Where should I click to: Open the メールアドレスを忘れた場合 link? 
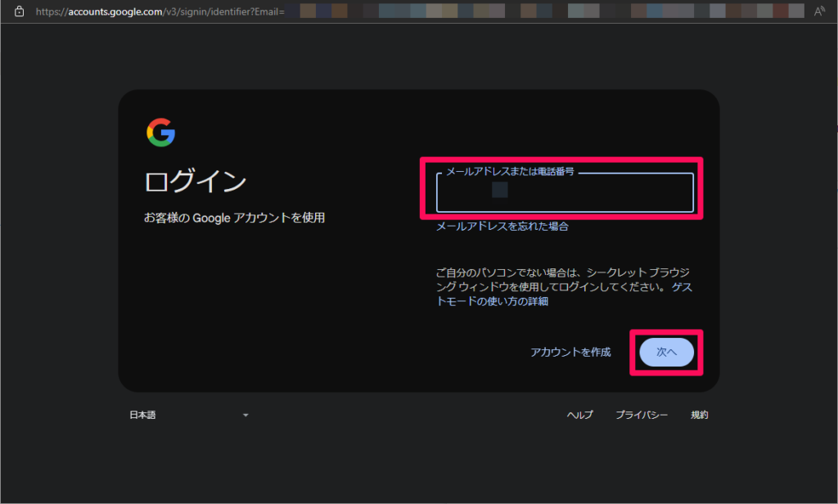(502, 227)
